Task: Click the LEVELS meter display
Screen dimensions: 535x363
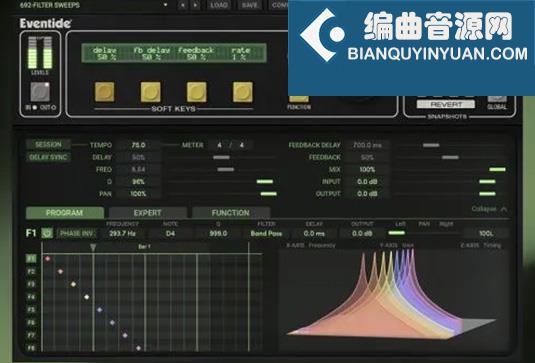Action: point(40,53)
